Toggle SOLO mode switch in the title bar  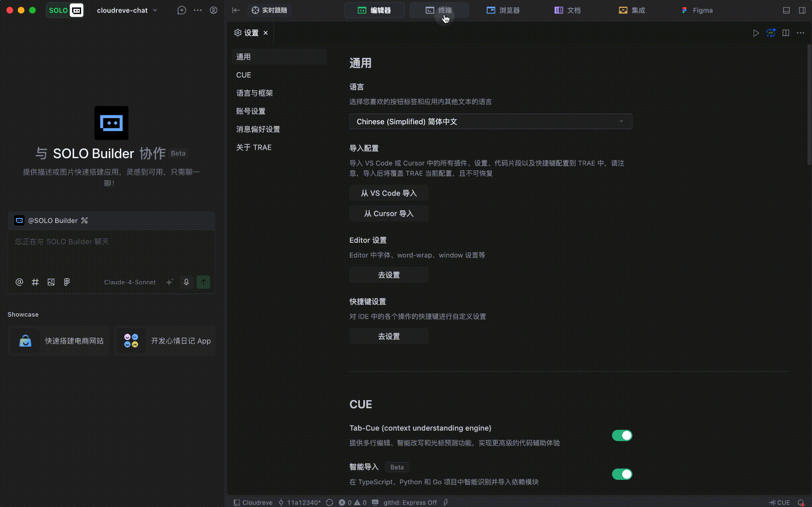65,10
